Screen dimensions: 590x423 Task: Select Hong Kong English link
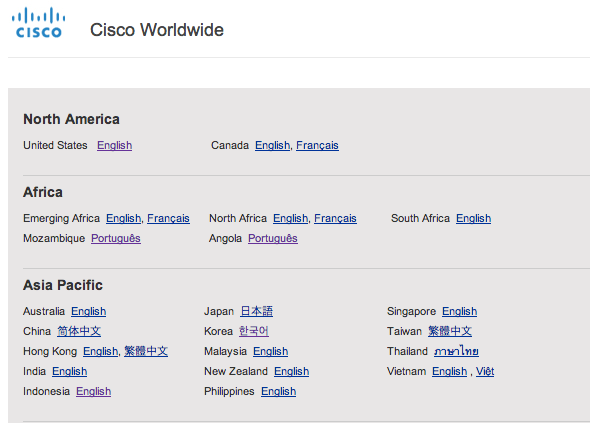coord(100,351)
